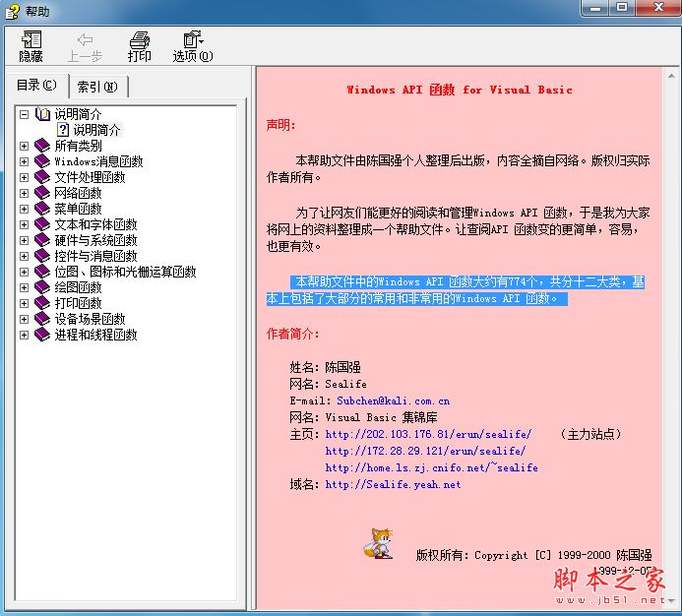Open the Options (选项) toolbar button
This screenshot has height=616, width=682.
[x=193, y=45]
